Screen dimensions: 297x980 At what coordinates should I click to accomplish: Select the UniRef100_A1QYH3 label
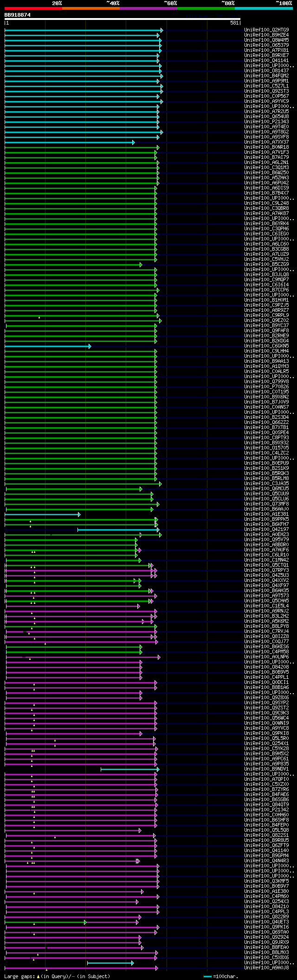tap(266, 366)
